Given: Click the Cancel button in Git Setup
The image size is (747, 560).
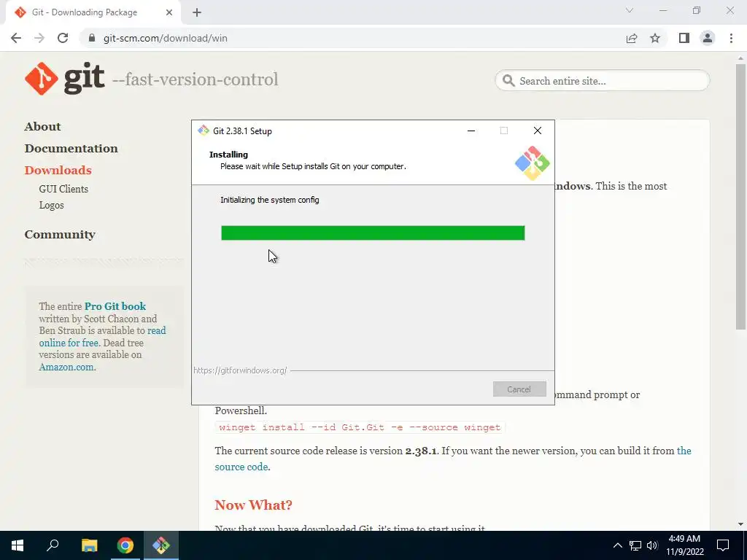Looking at the screenshot, I should click(x=519, y=389).
